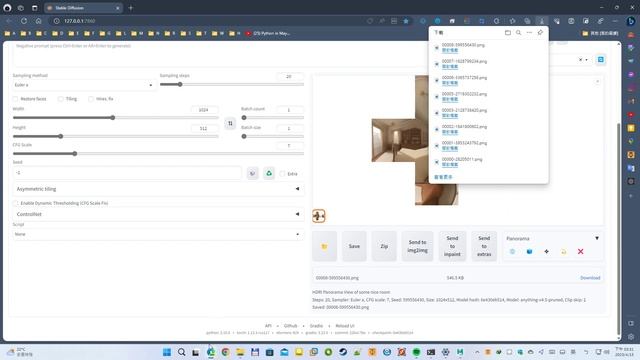Pin the downloads panel
This screenshot has width=640, height=360.
[x=540, y=33]
